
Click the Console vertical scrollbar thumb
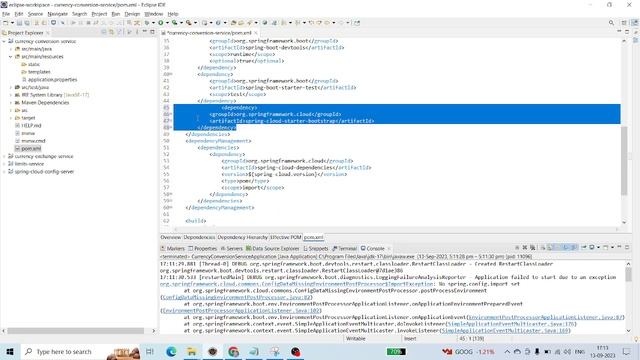tap(628, 274)
